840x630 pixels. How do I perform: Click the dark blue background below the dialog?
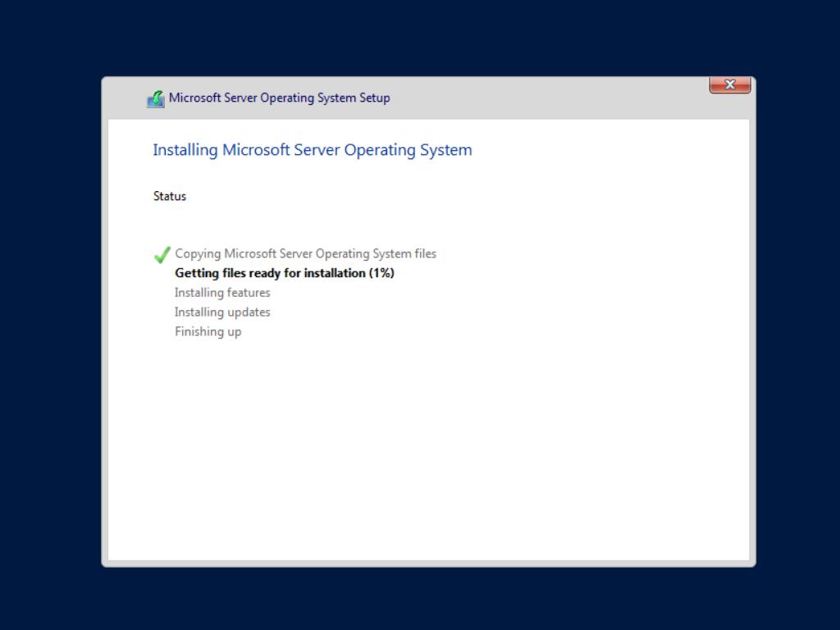tap(420, 599)
